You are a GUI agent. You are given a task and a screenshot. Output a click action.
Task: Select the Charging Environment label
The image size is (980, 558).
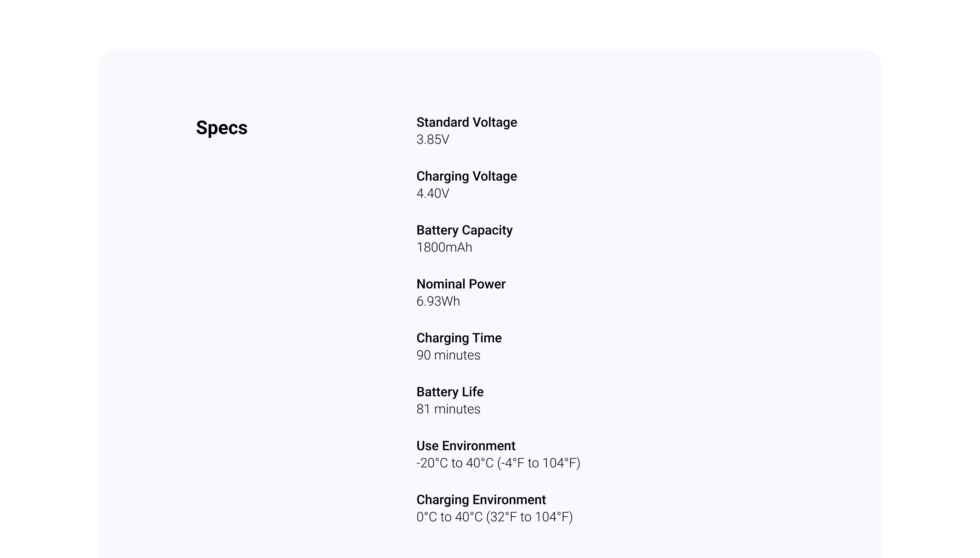point(481,500)
